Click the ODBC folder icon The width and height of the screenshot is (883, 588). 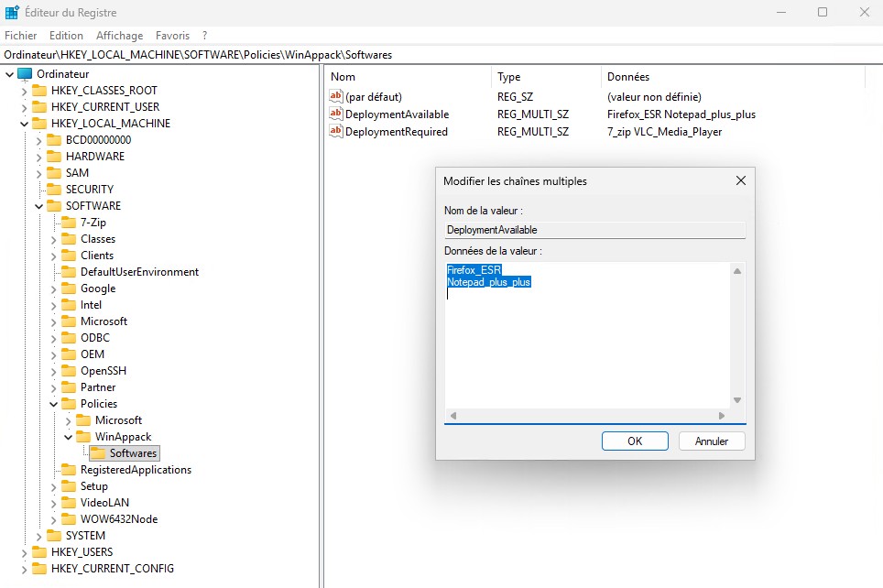[x=69, y=337]
